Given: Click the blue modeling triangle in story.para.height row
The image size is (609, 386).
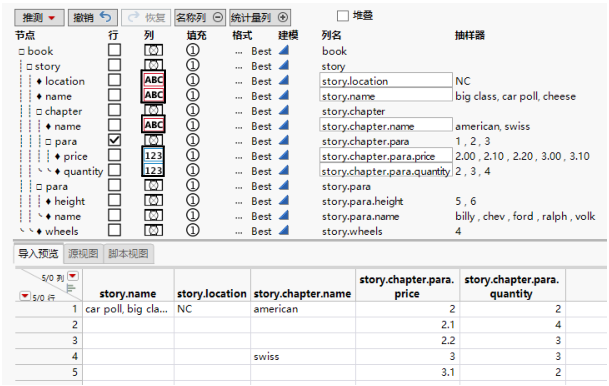Looking at the screenshot, I should [x=284, y=200].
